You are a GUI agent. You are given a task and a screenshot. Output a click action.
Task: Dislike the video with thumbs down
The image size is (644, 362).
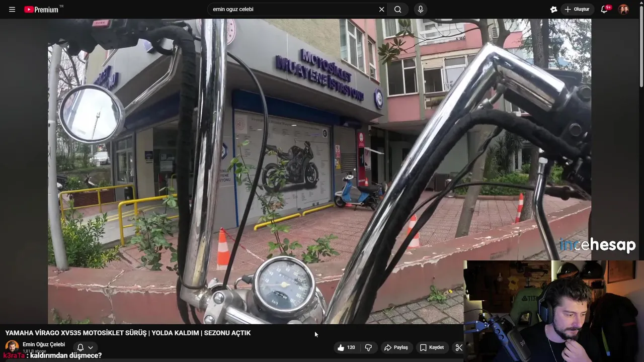368,347
